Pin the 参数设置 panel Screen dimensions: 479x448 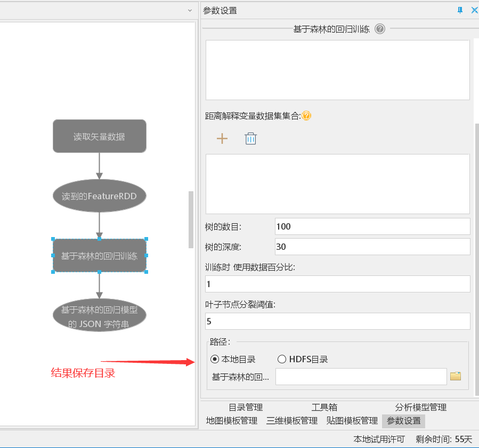click(x=460, y=10)
